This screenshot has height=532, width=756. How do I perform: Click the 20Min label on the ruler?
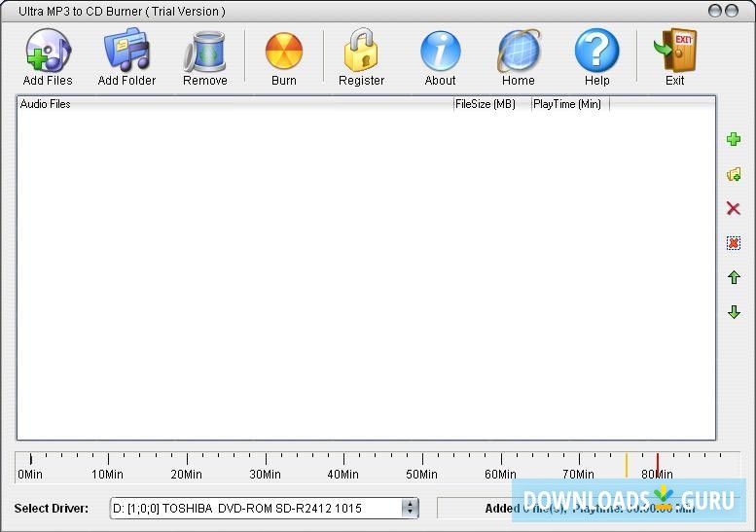186,475
